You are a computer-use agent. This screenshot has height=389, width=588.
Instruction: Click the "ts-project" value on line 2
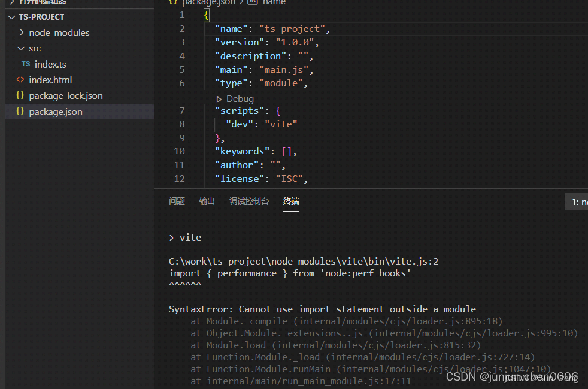click(x=292, y=29)
